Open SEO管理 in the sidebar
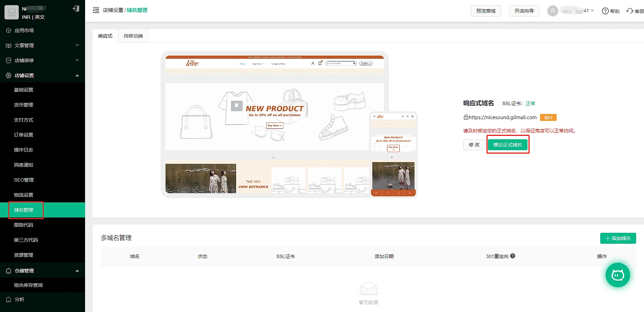 [24, 180]
